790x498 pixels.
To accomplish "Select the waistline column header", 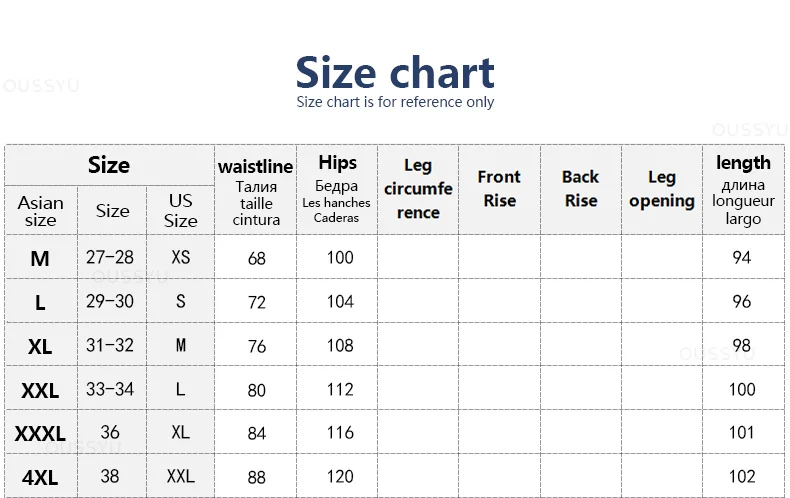I will coord(255,191).
